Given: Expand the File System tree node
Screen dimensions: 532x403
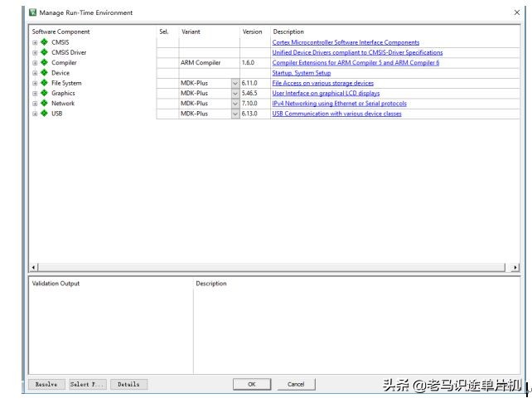Looking at the screenshot, I should point(35,83).
